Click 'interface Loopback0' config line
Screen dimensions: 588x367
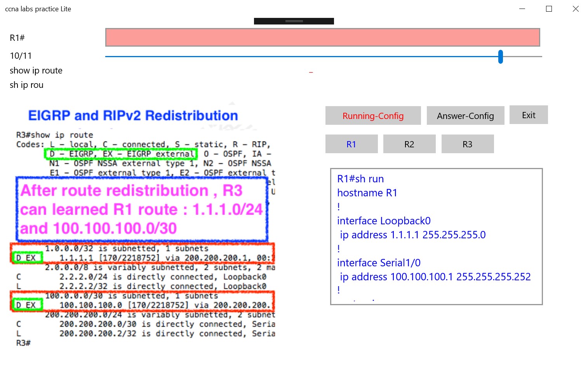tap(384, 221)
